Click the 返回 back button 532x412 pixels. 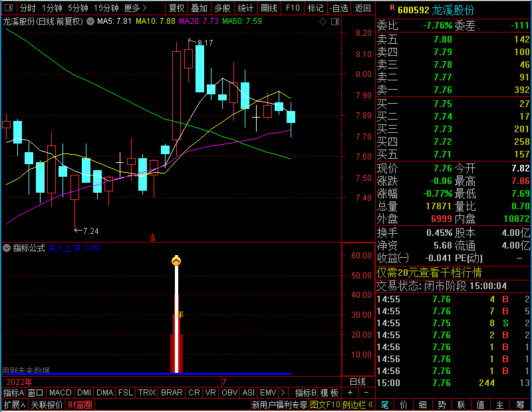click(362, 8)
